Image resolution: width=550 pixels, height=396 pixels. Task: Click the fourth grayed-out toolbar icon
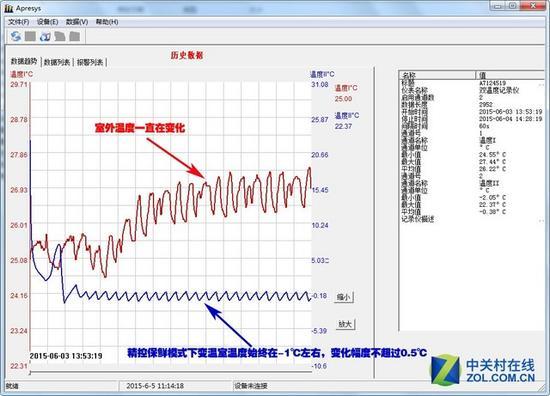[60, 36]
